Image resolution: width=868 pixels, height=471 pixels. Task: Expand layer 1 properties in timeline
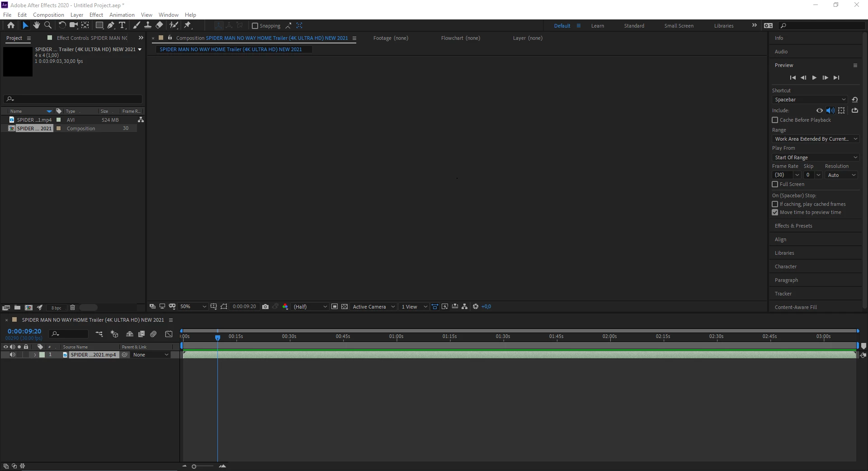pos(35,355)
